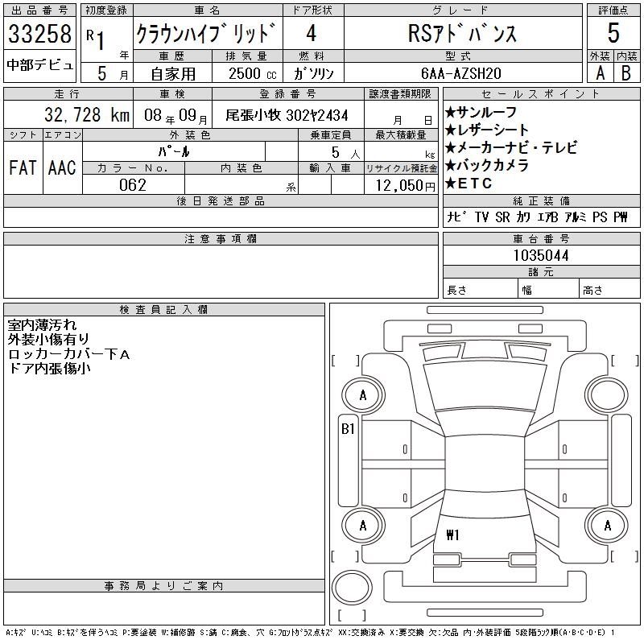Click B1 mark on car diagram
This screenshot has width=644, height=644.
click(348, 429)
